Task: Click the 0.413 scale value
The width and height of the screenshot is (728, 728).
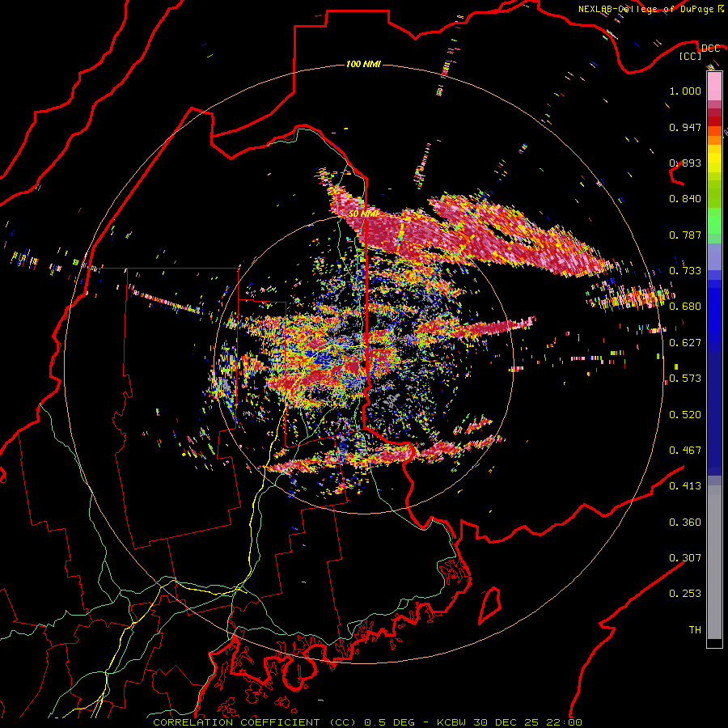Action: click(685, 486)
